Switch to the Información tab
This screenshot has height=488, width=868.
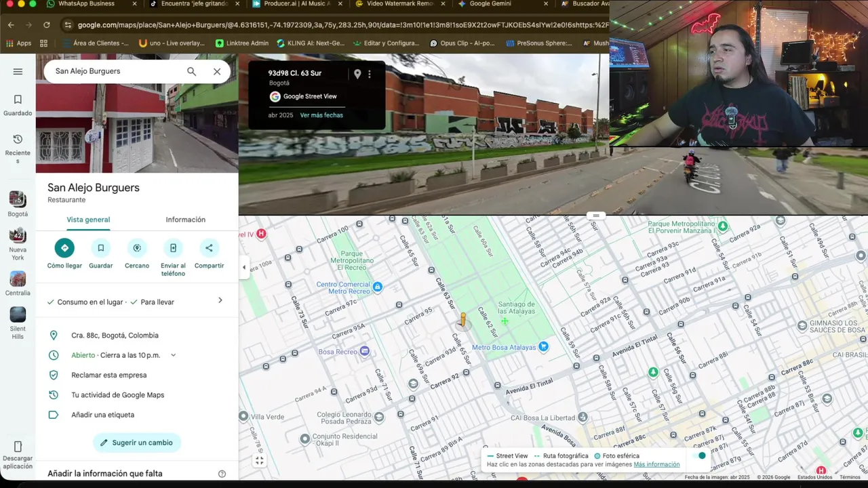pyautogui.click(x=185, y=220)
